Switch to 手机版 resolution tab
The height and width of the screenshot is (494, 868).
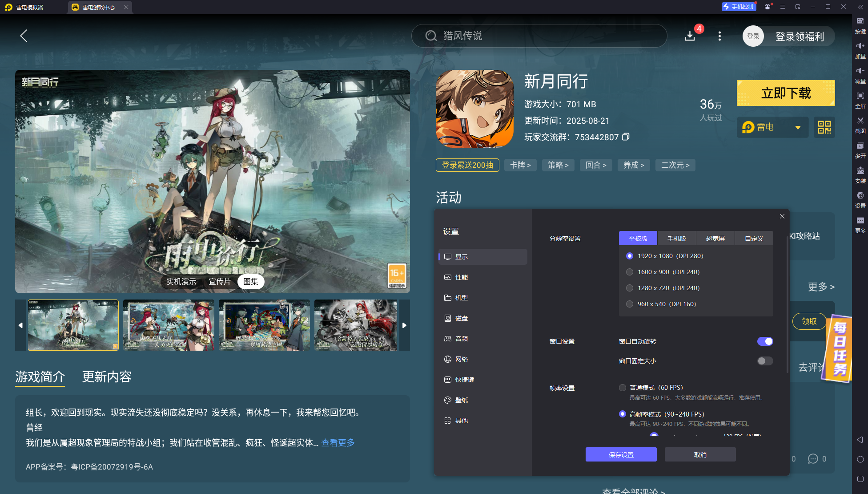(676, 239)
